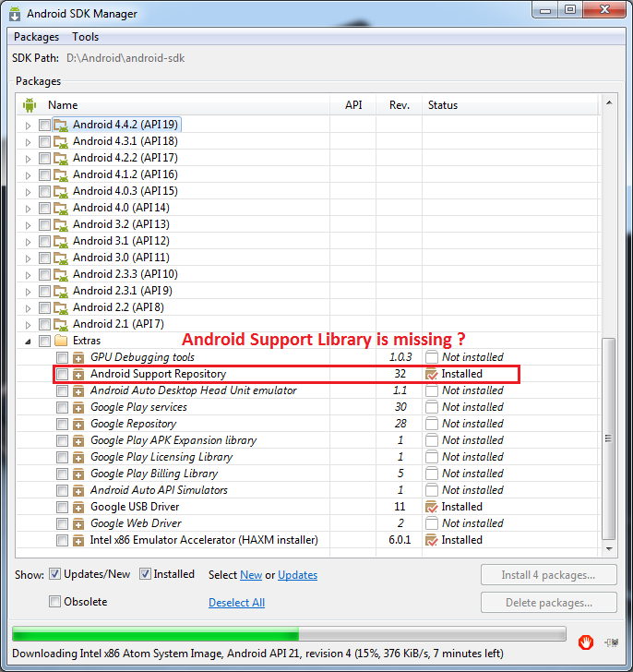Screen dimensions: 633x672
Task: Expand the Android 4.2.2 (API 17) node
Action: pyautogui.click(x=28, y=159)
